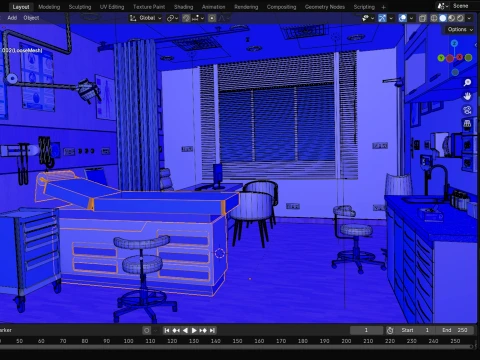Click the Start frame field
This screenshot has width=480, height=360.
pyautogui.click(x=415, y=330)
